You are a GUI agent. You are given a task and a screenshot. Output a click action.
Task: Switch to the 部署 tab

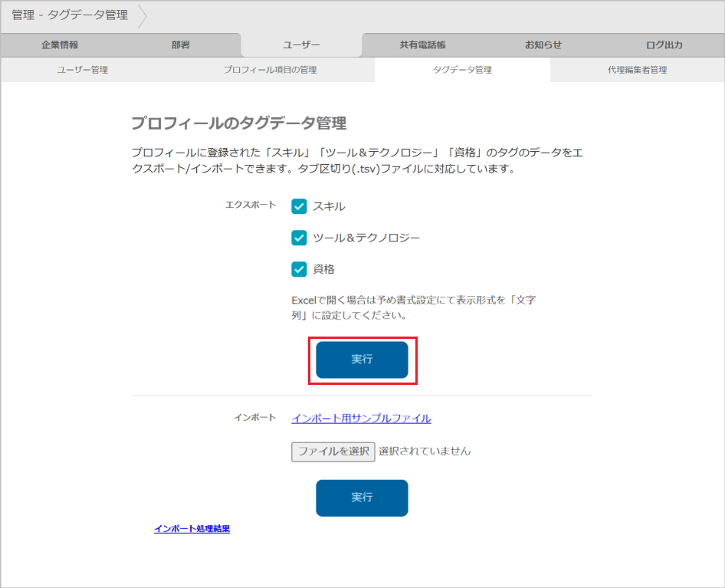pyautogui.click(x=180, y=45)
